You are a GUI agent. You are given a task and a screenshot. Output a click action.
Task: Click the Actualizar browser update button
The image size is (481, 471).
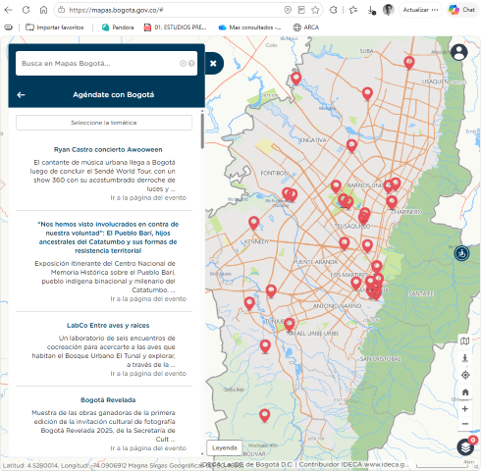pyautogui.click(x=421, y=10)
